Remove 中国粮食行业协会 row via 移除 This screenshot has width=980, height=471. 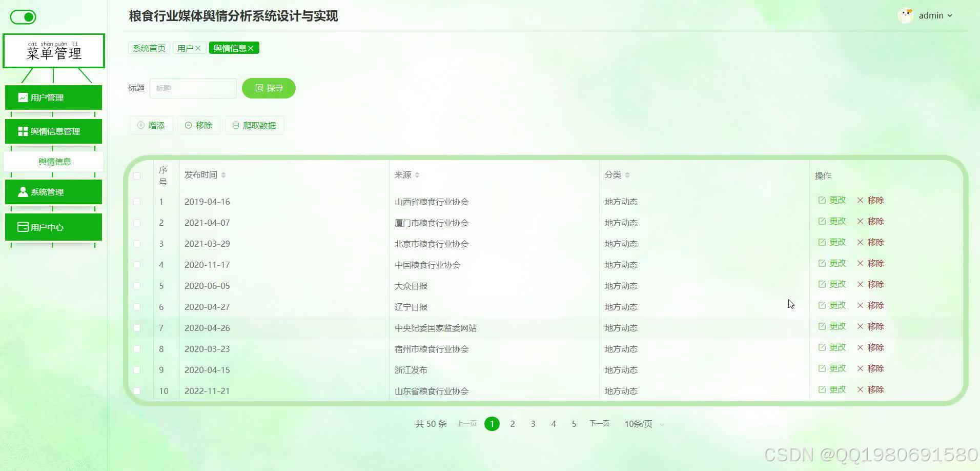(870, 263)
